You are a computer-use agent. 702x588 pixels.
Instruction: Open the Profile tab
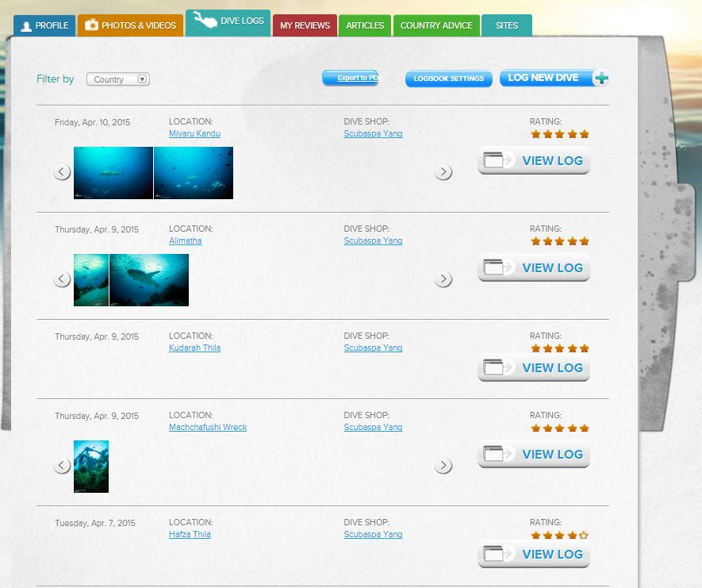coord(44,25)
